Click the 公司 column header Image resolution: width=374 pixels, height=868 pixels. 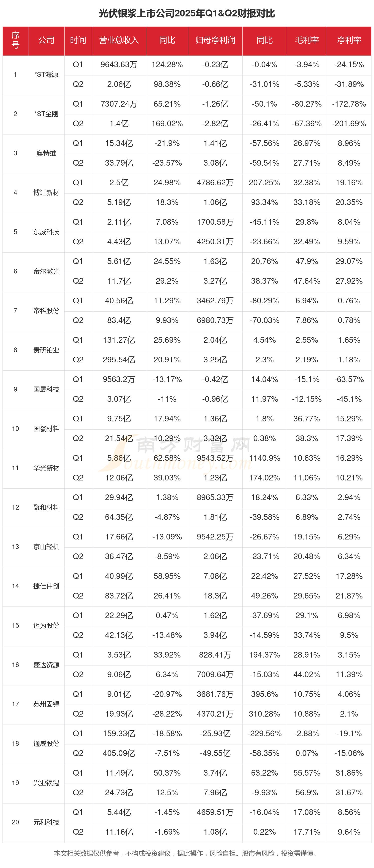[46, 40]
